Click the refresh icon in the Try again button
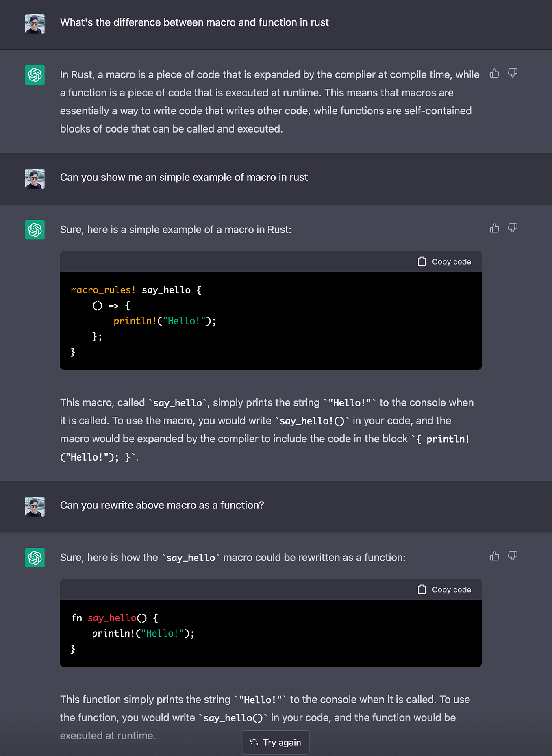552x756 pixels. pyautogui.click(x=254, y=742)
